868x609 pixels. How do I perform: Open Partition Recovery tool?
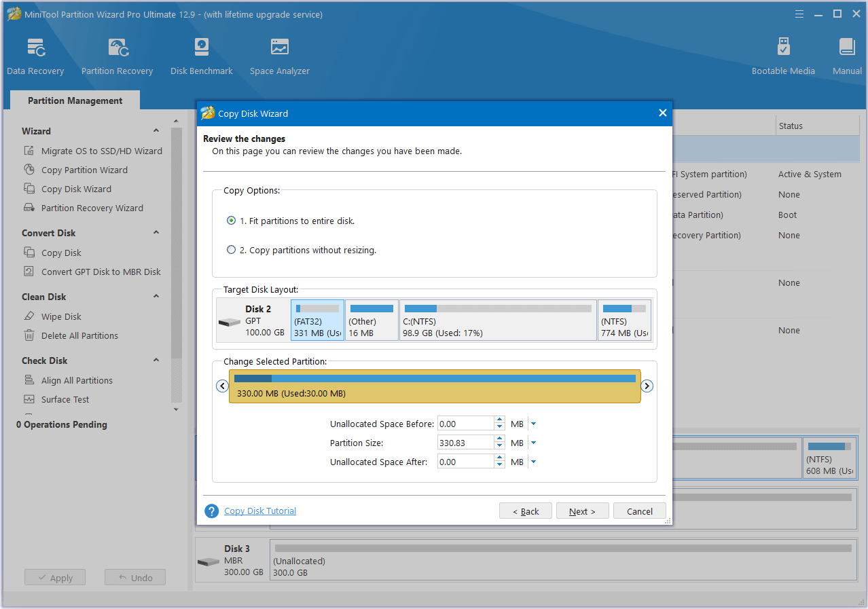tap(117, 56)
